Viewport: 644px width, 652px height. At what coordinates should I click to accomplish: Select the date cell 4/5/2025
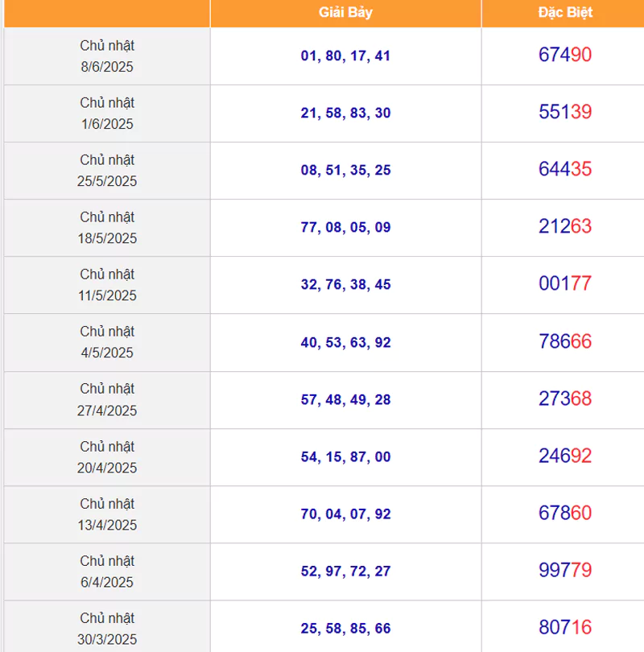107,342
